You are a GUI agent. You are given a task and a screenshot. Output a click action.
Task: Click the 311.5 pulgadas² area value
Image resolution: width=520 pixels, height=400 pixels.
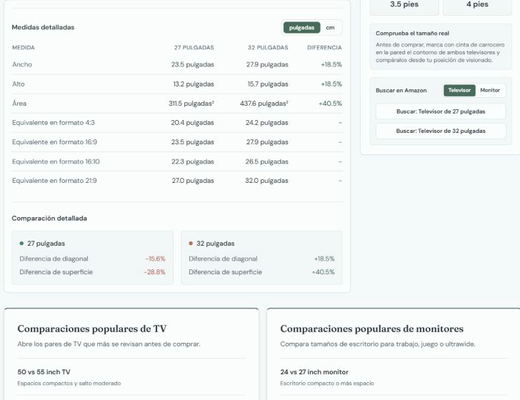click(191, 104)
